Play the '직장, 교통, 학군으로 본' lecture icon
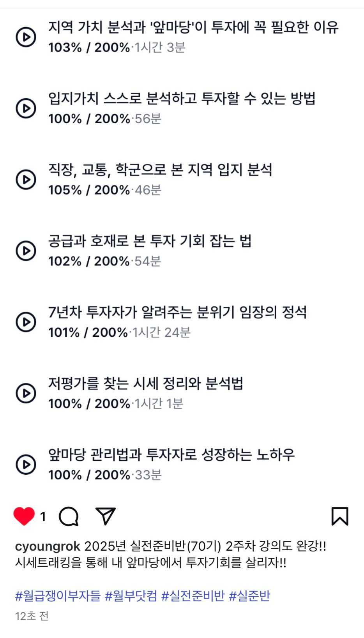This screenshot has height=638, width=364. coord(26,179)
